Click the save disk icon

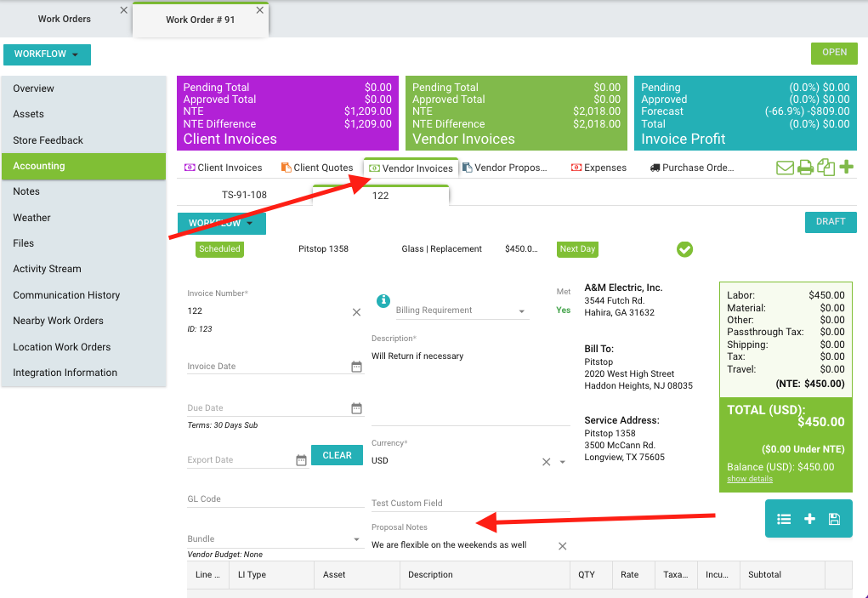834,519
